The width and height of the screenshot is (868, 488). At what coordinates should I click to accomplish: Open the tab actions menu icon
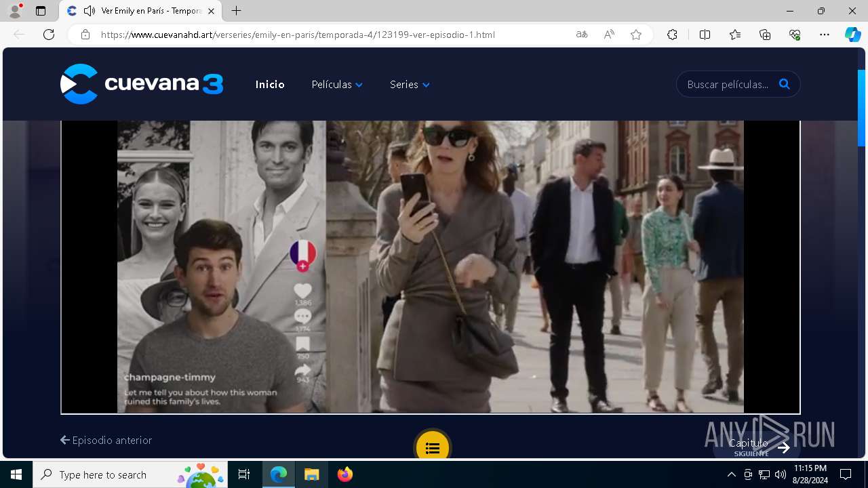point(41,11)
